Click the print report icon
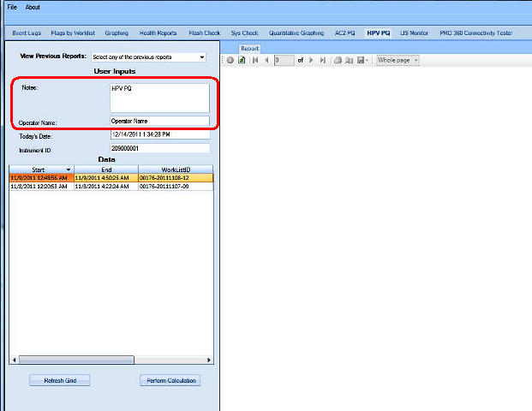The height and width of the screenshot is (411, 532). [x=338, y=61]
